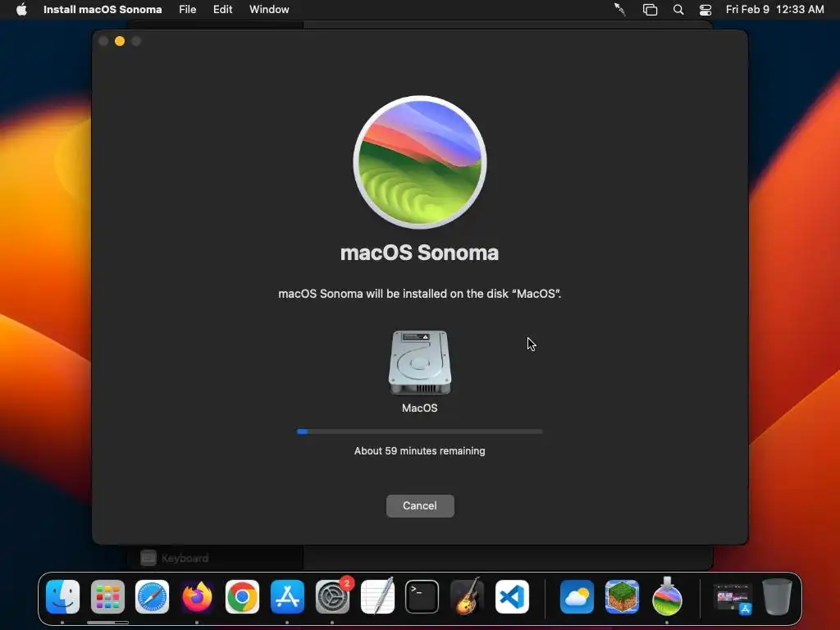Launch Safari from the Dock
The height and width of the screenshot is (630, 840).
click(152, 597)
